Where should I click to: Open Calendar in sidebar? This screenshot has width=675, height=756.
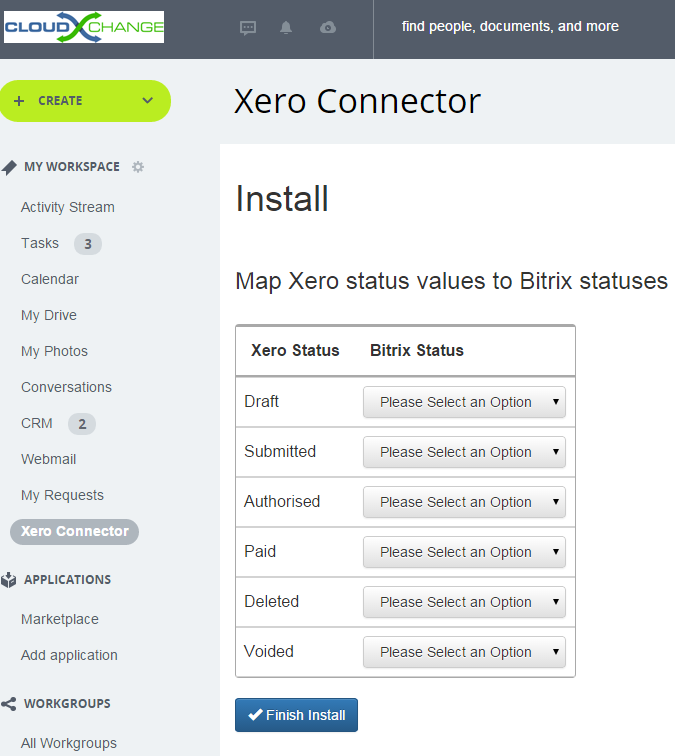pyautogui.click(x=50, y=279)
